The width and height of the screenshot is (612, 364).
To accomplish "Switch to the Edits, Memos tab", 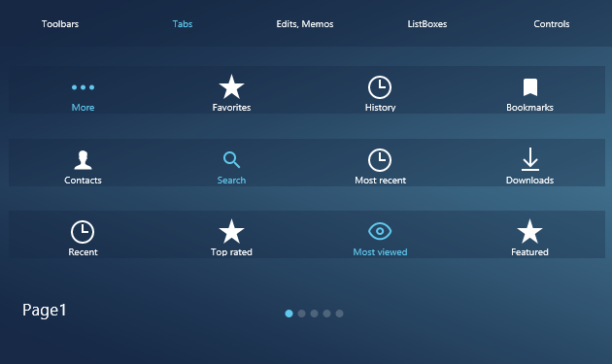I will (305, 24).
